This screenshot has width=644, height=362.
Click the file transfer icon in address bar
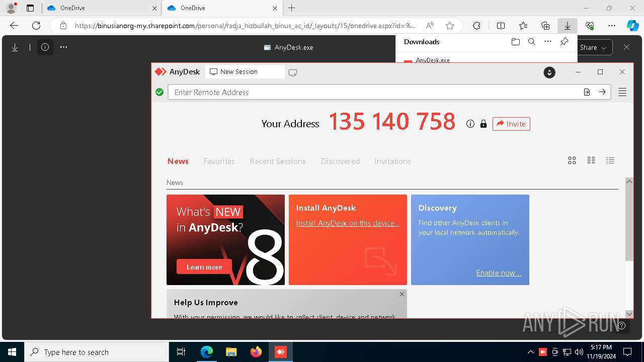coord(587,92)
